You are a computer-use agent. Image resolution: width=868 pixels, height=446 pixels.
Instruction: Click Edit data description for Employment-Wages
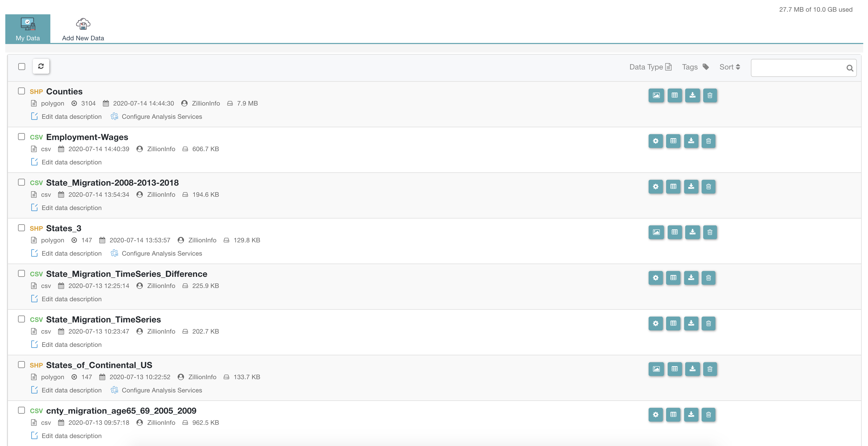coord(71,163)
